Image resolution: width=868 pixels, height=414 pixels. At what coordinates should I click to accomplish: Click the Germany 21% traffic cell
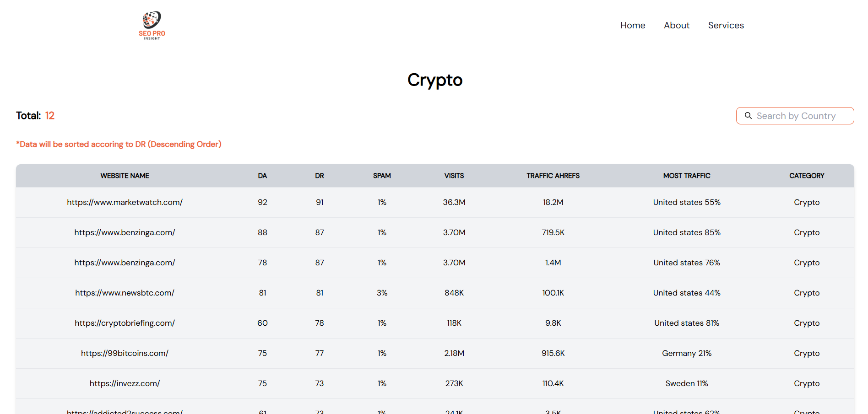click(x=687, y=353)
